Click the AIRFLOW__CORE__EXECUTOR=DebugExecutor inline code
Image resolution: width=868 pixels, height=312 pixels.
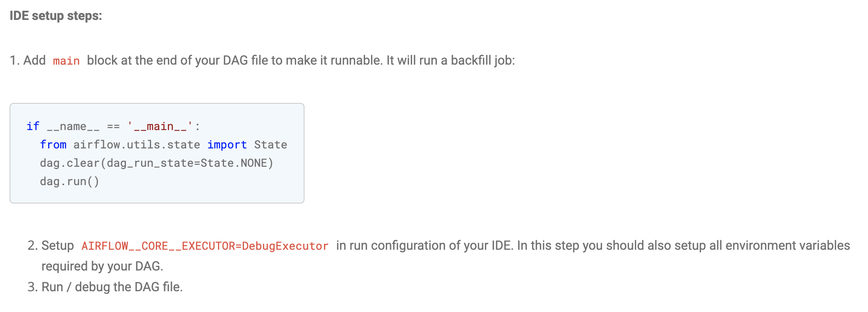(x=205, y=246)
